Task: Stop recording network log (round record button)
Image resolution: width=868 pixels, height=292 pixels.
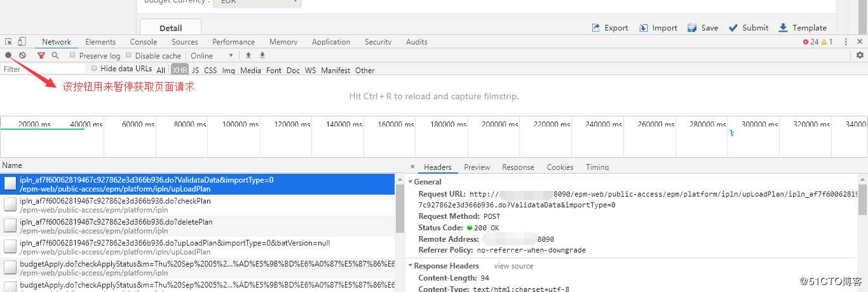Action: tap(8, 55)
